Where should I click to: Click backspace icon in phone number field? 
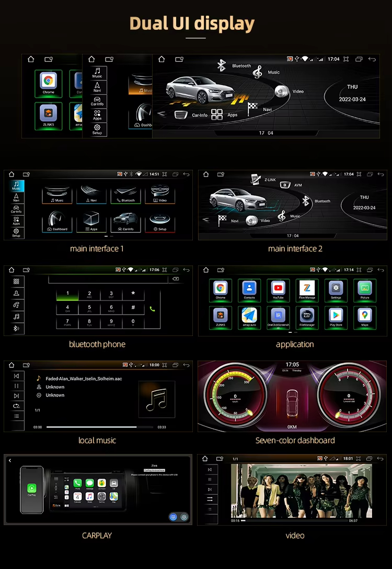click(x=176, y=278)
